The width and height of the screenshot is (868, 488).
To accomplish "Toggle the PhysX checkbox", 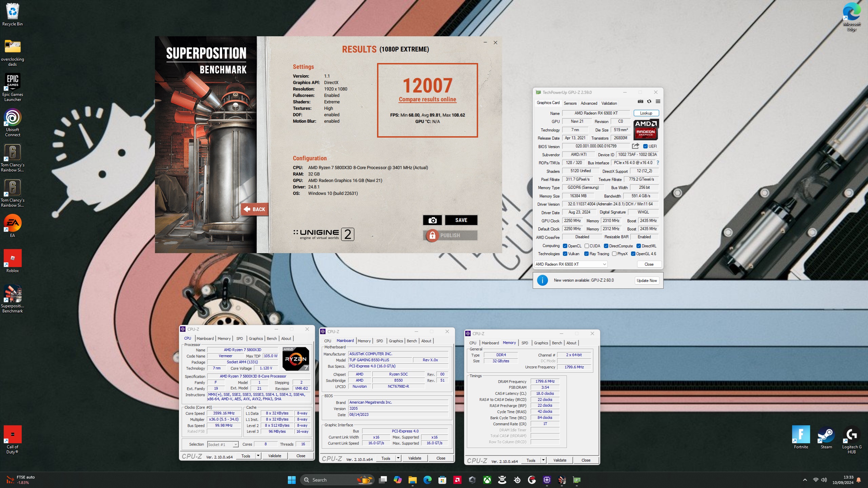I will click(x=614, y=254).
